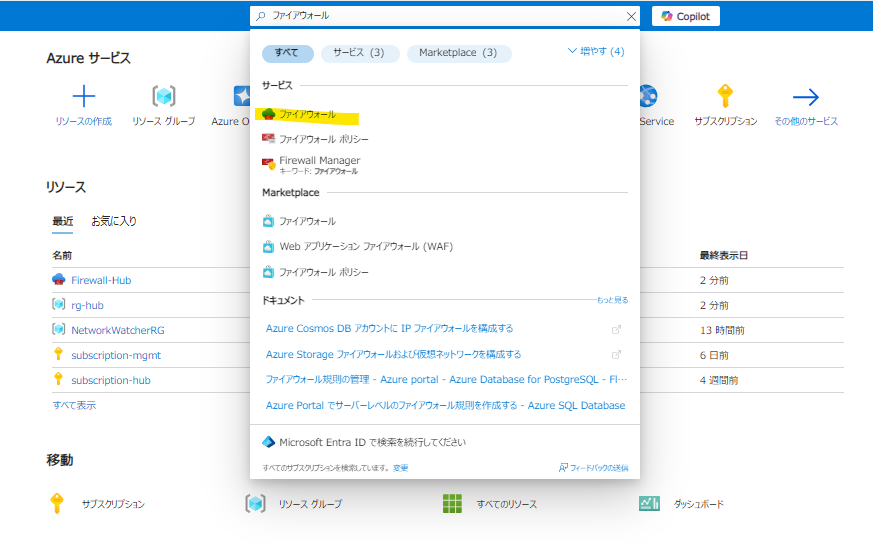Click the search field containing ファイアウォール

445,16
